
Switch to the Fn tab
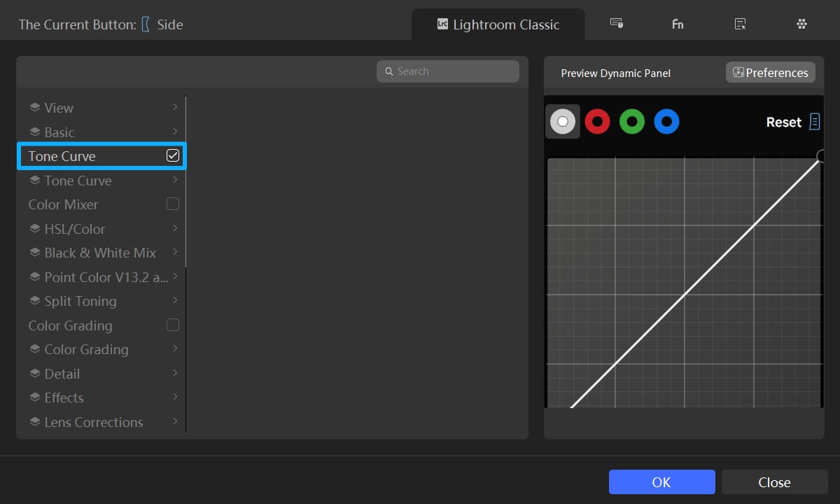tap(678, 24)
